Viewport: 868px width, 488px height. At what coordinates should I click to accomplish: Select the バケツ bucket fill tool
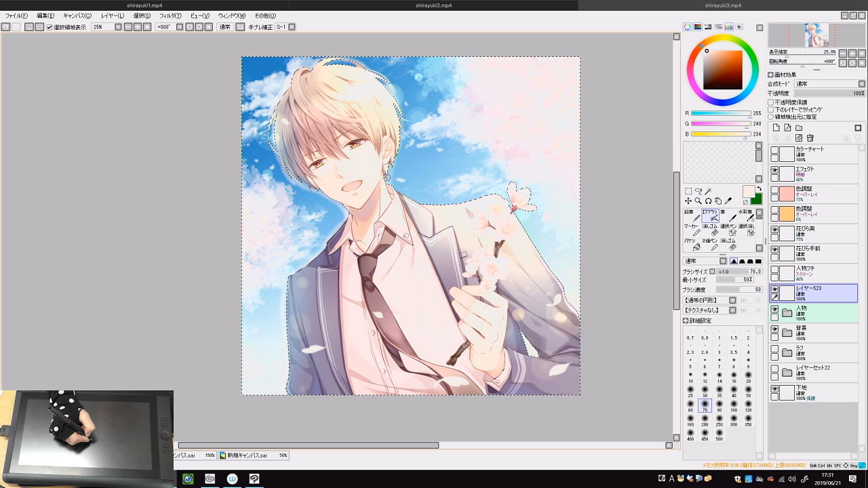click(x=692, y=245)
